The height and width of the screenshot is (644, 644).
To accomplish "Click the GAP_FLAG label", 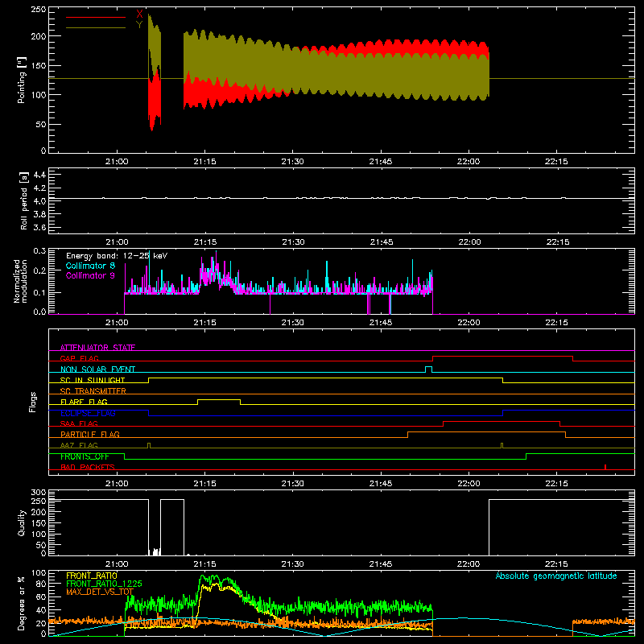I will tap(80, 358).
